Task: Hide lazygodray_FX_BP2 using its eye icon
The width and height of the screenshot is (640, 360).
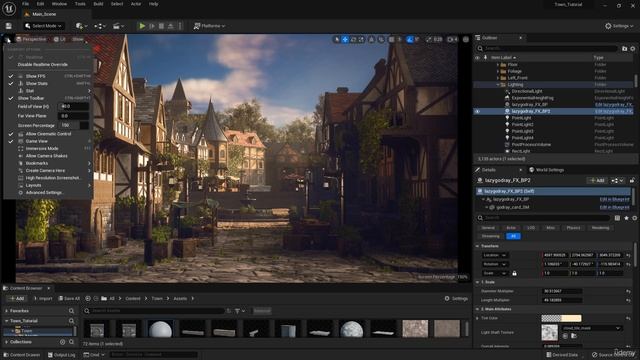Action: [477, 111]
